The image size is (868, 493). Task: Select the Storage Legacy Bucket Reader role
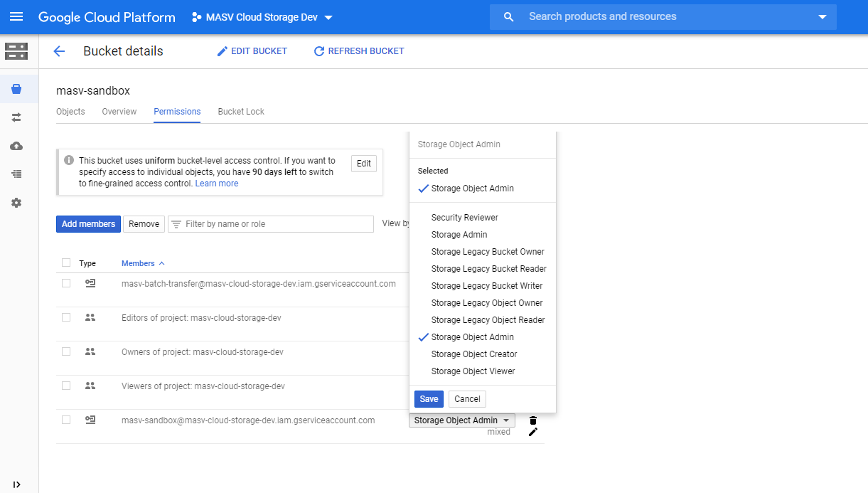tap(489, 269)
